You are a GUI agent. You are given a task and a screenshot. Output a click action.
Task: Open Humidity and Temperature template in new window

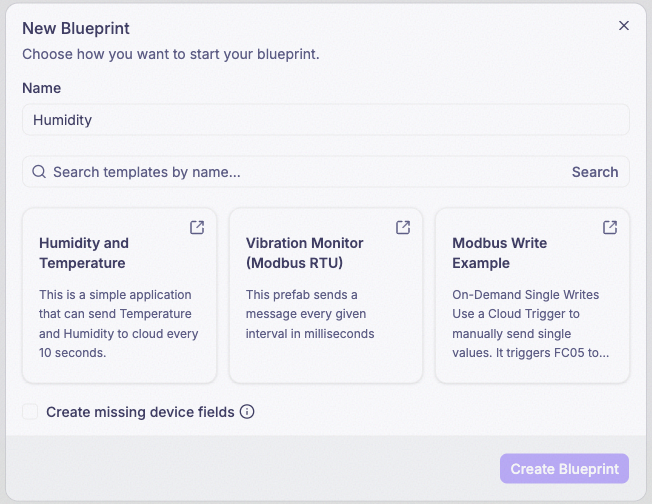tap(197, 227)
